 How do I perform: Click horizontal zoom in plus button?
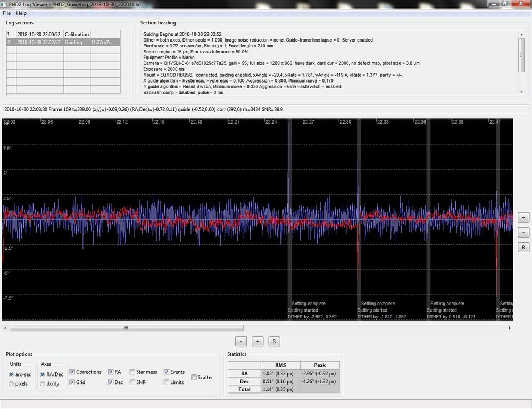tap(257, 341)
